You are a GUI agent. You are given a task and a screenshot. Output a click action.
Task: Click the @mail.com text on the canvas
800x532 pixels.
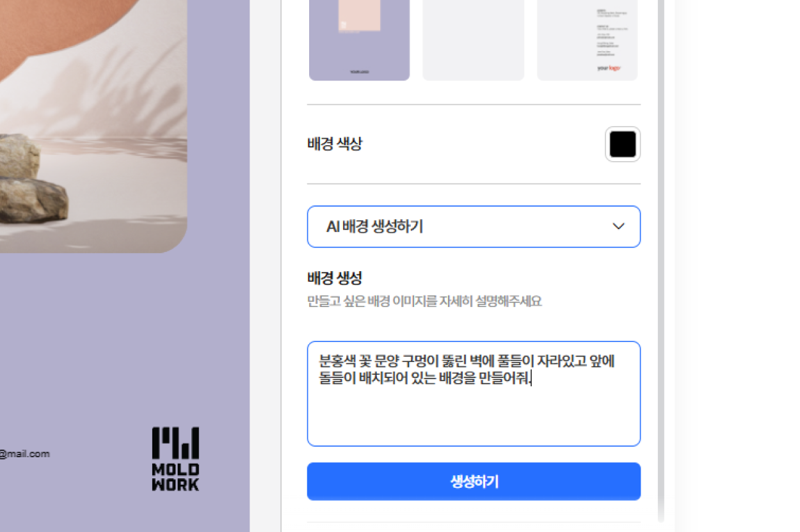point(25,454)
